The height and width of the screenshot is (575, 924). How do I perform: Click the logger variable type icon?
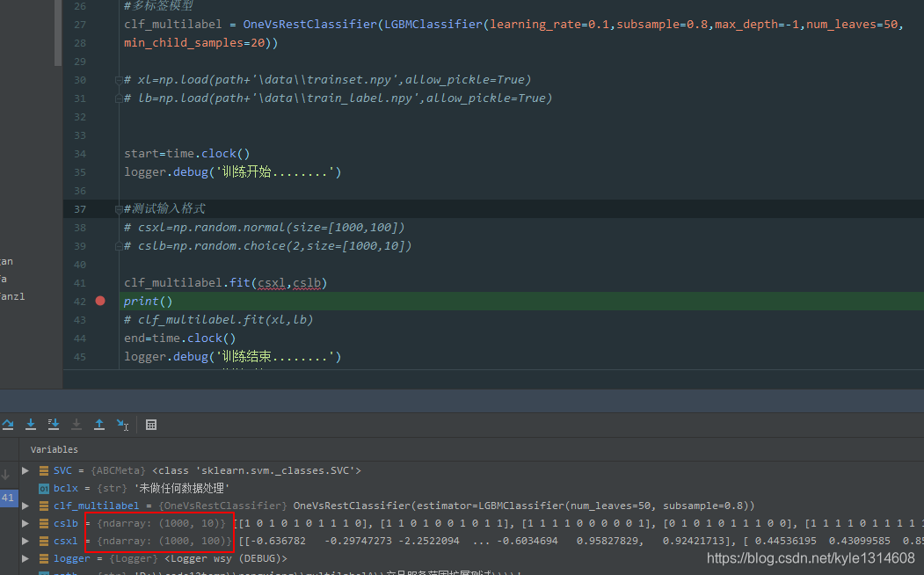(44, 558)
